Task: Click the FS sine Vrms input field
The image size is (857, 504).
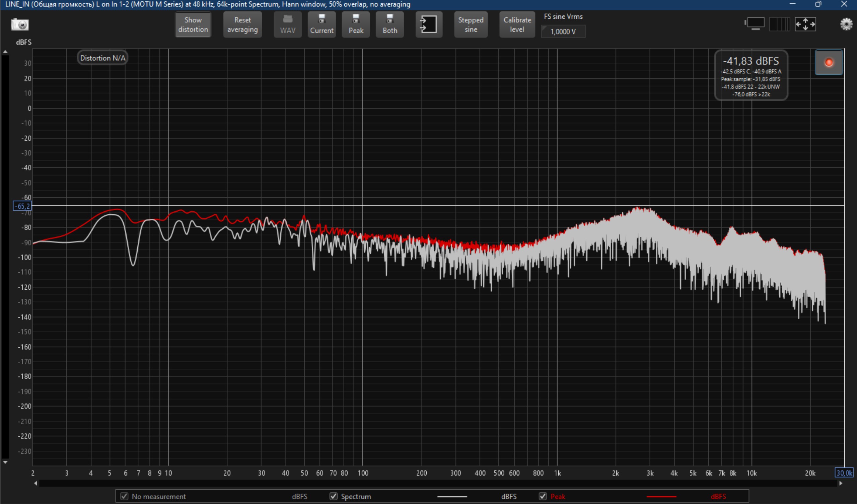Action: point(563,31)
